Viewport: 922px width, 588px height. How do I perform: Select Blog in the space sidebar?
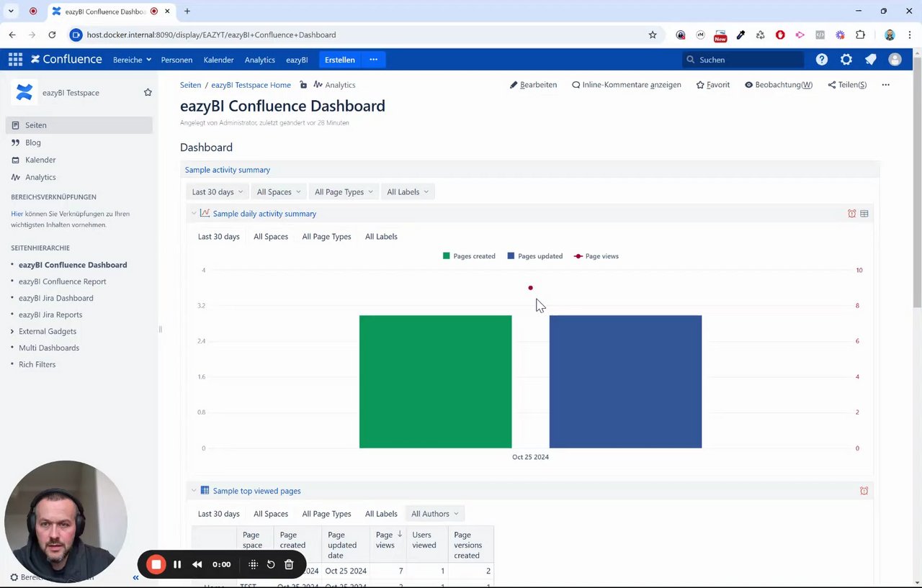pos(33,143)
